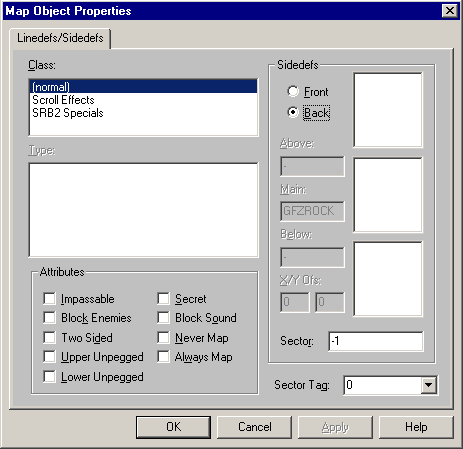Enable the Impassable attribute checkbox
The width and height of the screenshot is (463, 449).
pos(49,298)
